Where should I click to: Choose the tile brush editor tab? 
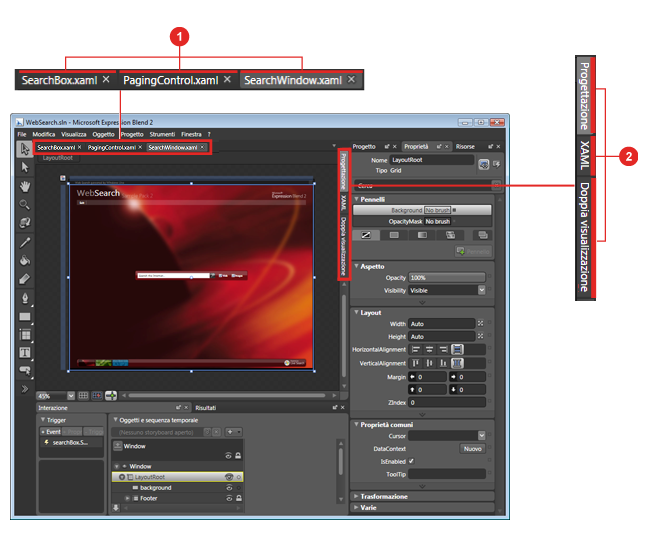(450, 235)
